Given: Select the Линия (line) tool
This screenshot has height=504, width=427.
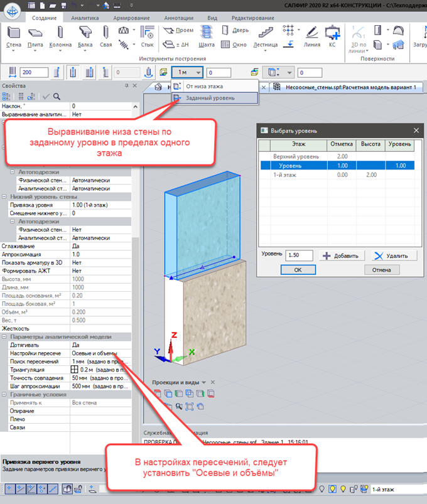Looking at the screenshot, I should [x=312, y=37].
